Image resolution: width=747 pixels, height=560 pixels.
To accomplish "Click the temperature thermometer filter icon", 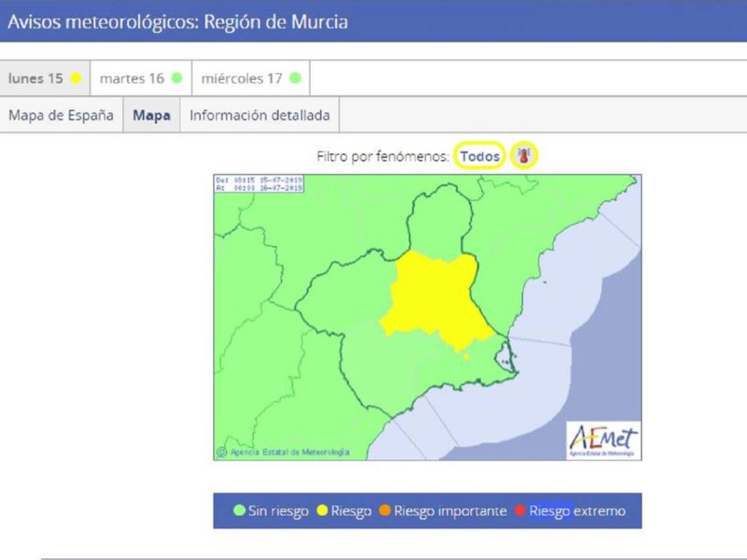I will tap(524, 156).
